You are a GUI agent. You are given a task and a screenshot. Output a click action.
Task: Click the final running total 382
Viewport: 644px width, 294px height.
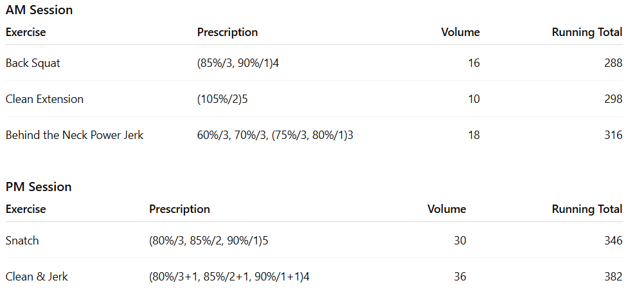point(613,277)
